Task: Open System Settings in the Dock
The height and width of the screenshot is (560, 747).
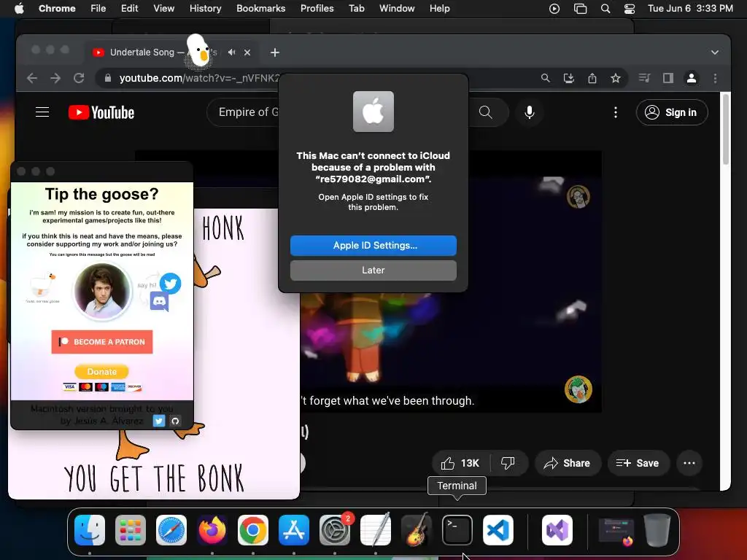Action: (334, 530)
